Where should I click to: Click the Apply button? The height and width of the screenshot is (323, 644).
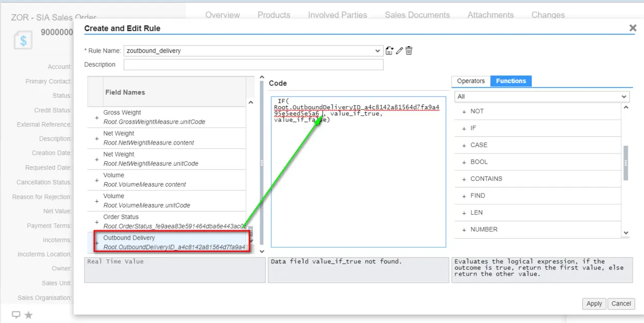coord(594,304)
